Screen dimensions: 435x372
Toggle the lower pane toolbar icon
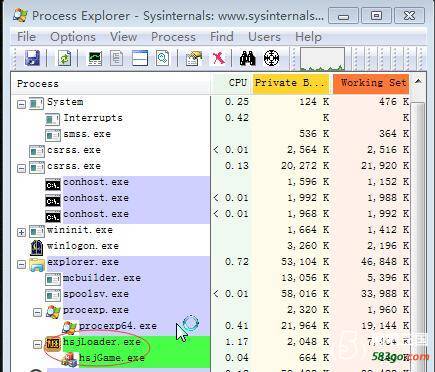pyautogui.click(x=140, y=58)
